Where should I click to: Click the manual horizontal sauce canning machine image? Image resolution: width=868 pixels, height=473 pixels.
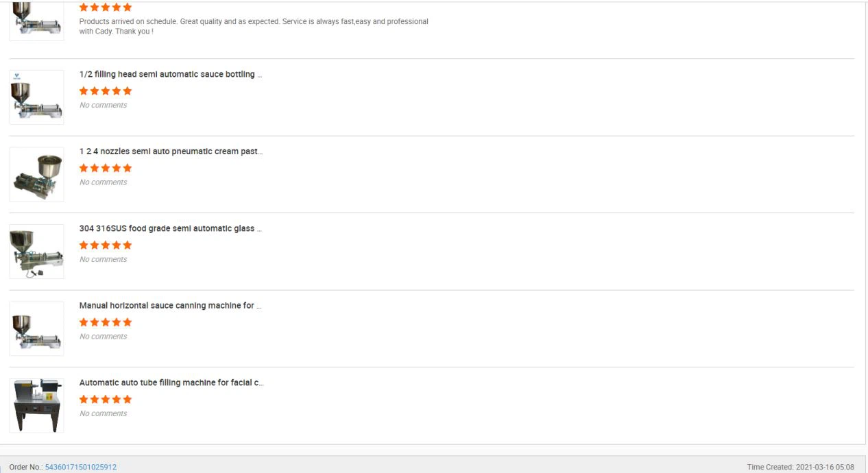click(36, 328)
